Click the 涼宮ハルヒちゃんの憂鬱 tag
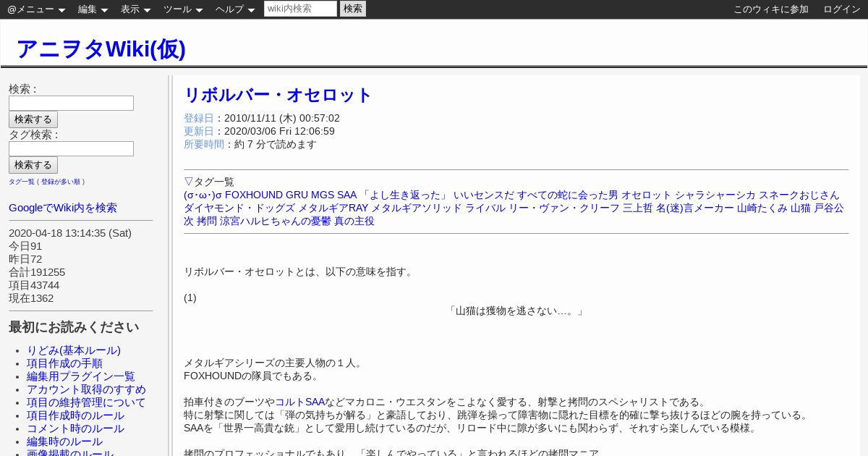 (276, 221)
